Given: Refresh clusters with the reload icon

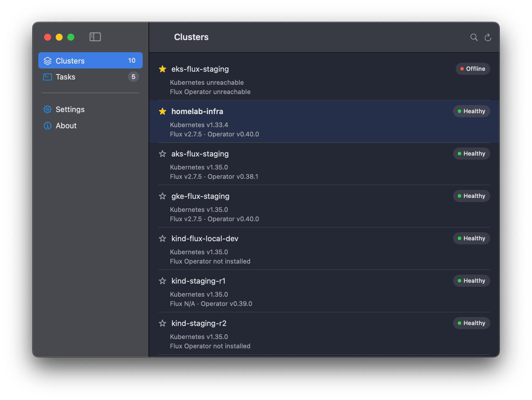Looking at the screenshot, I should click(488, 37).
